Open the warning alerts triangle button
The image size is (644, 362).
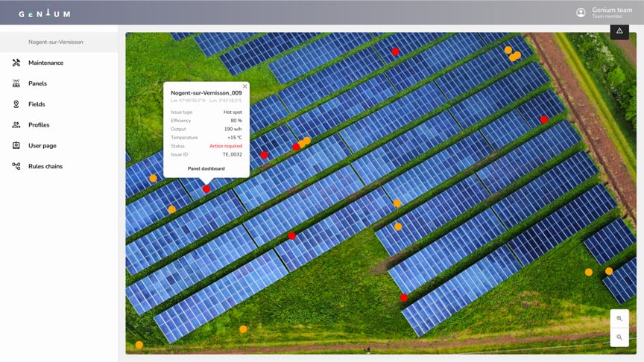619,31
